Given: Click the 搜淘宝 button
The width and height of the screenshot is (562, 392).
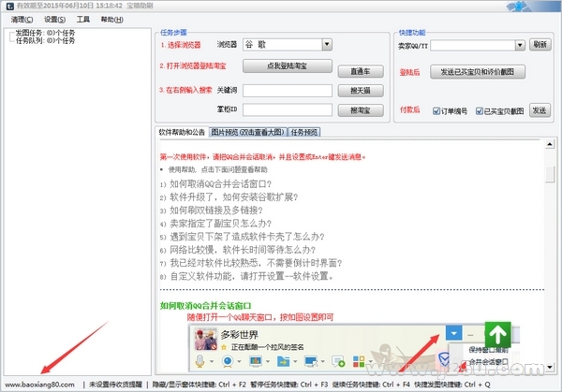Looking at the screenshot, I should point(361,110).
